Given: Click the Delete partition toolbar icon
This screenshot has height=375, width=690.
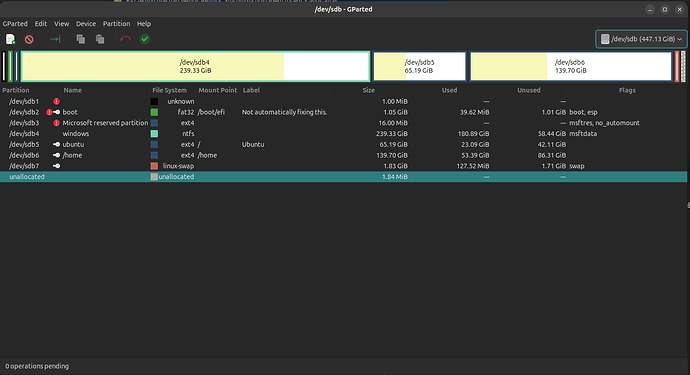Looking at the screenshot, I should 29,39.
